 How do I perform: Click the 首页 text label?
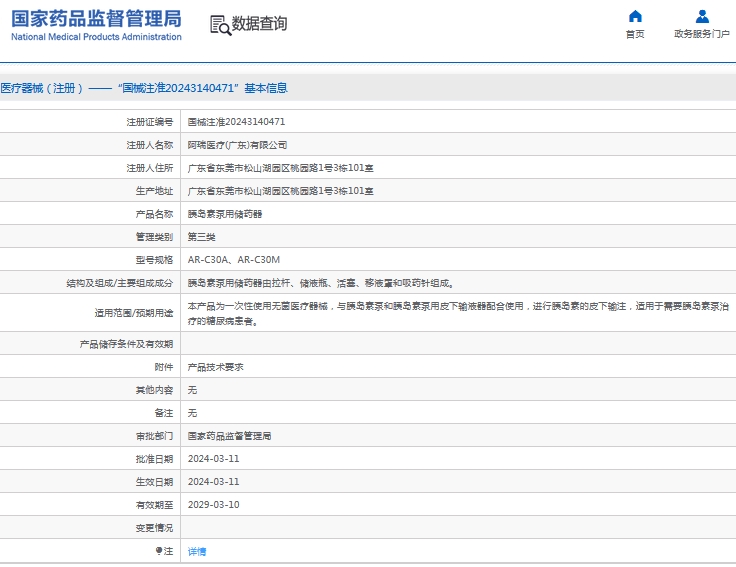[635, 34]
